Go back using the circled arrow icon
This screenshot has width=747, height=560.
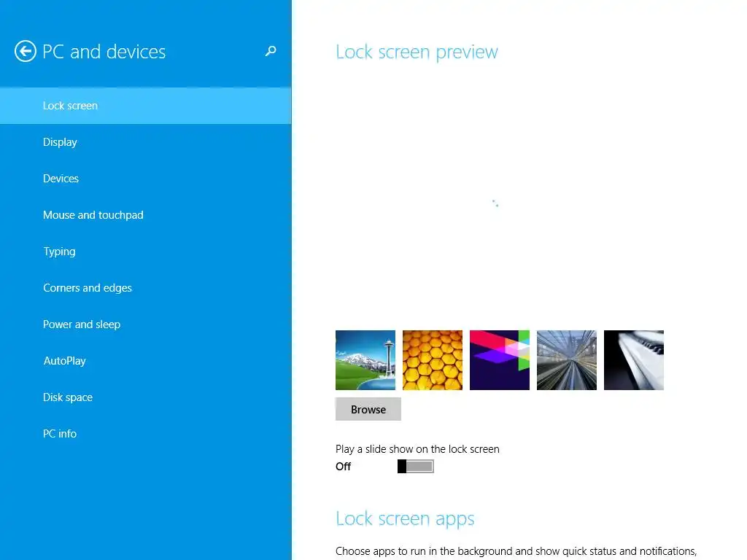(x=26, y=52)
